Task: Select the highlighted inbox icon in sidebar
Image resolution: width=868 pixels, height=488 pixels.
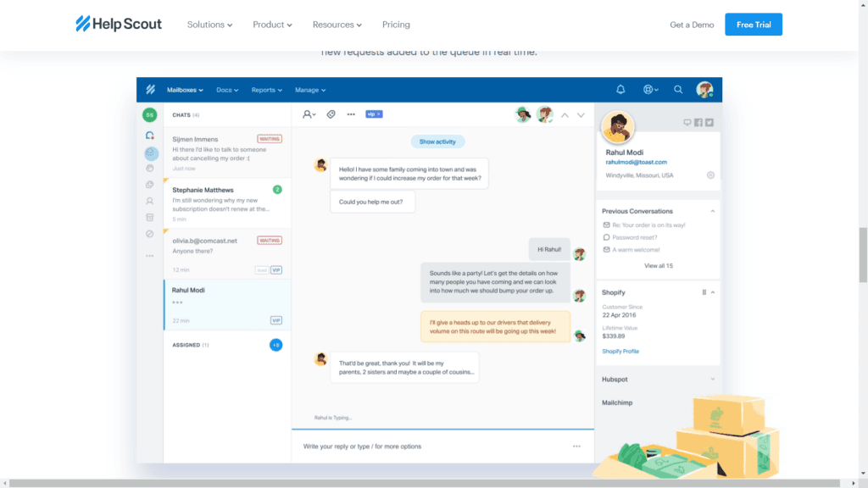Action: point(151,153)
